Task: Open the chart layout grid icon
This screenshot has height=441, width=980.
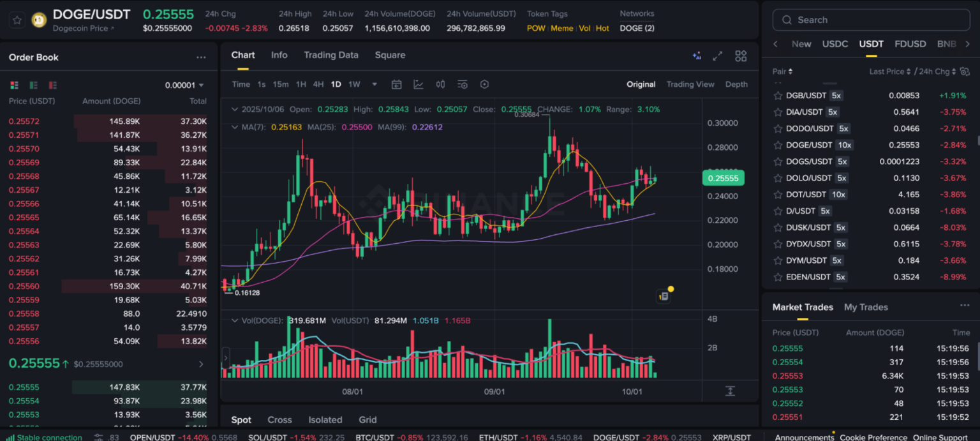Action: (741, 56)
